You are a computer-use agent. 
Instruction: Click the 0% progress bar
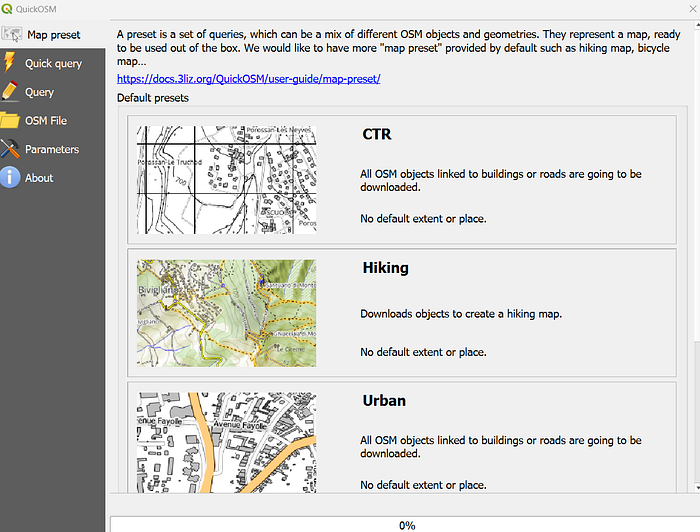click(405, 524)
